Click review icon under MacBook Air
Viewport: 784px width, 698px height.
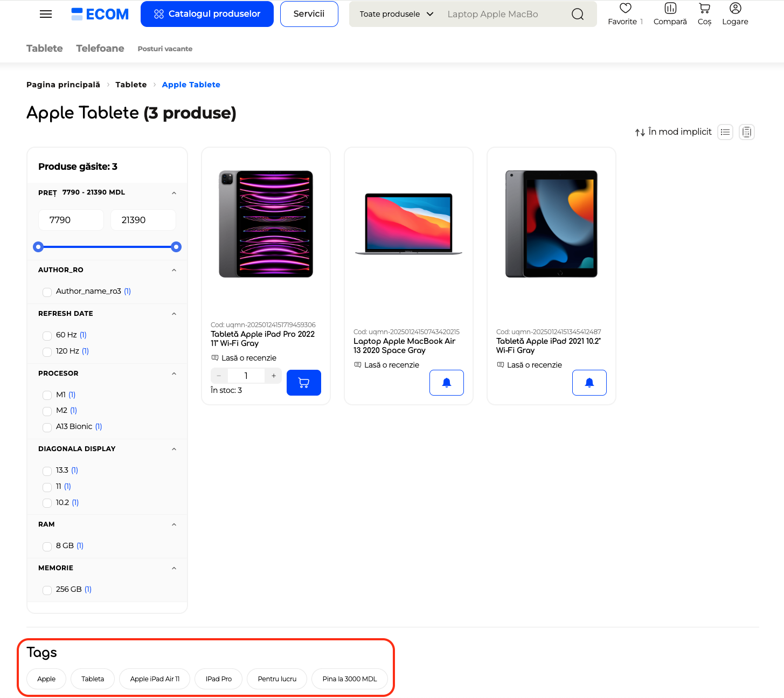click(x=358, y=365)
